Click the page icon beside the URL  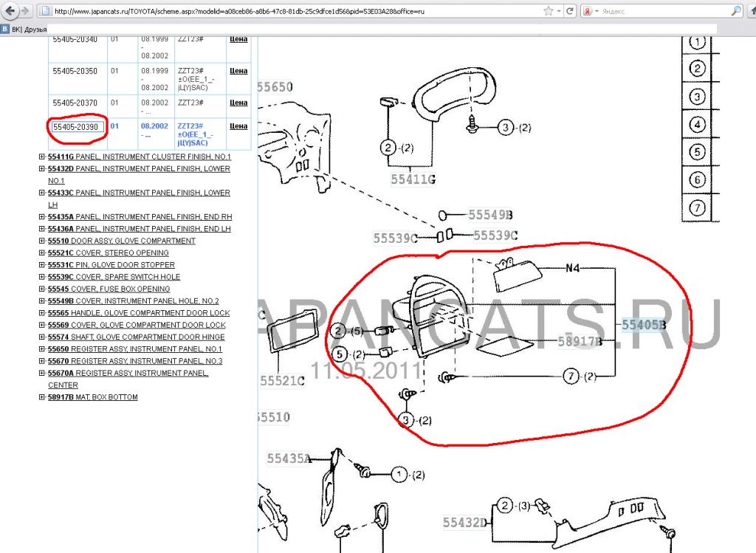click(46, 12)
